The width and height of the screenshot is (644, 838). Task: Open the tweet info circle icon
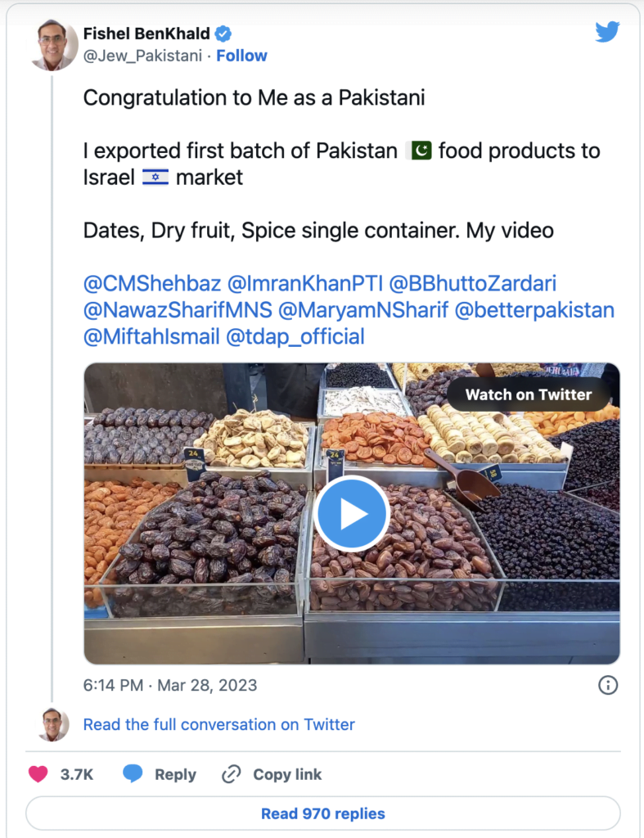coord(608,685)
